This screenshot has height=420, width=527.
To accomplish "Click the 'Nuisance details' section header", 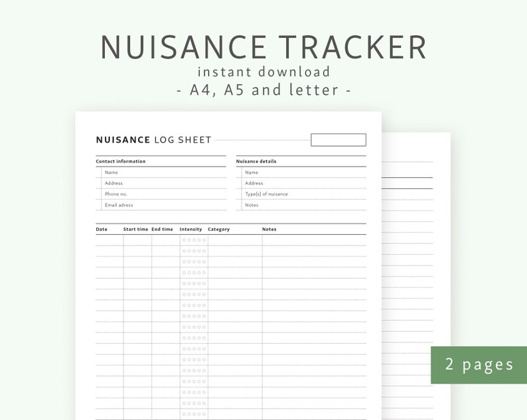I will (x=256, y=161).
